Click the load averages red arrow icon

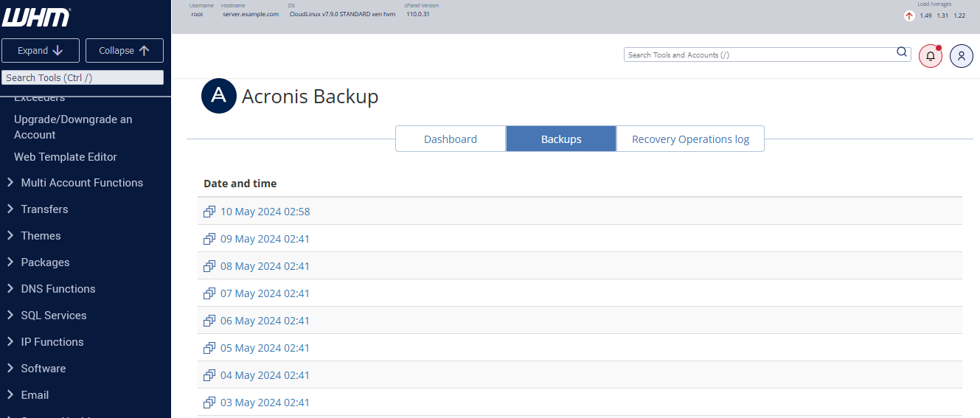[x=909, y=15]
